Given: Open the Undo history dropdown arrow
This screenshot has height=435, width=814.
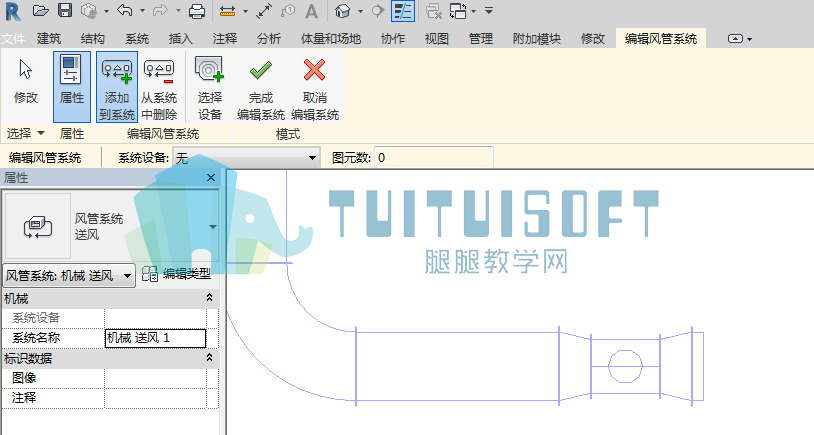Looking at the screenshot, I should 142,11.
